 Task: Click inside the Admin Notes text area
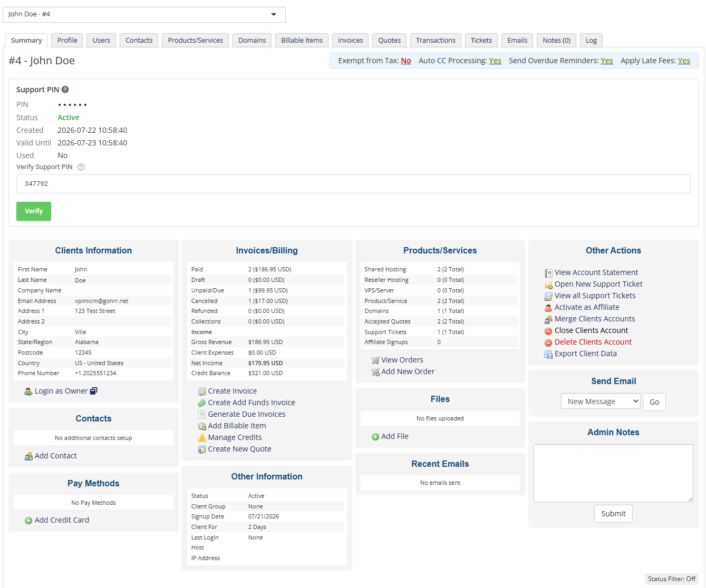(613, 473)
